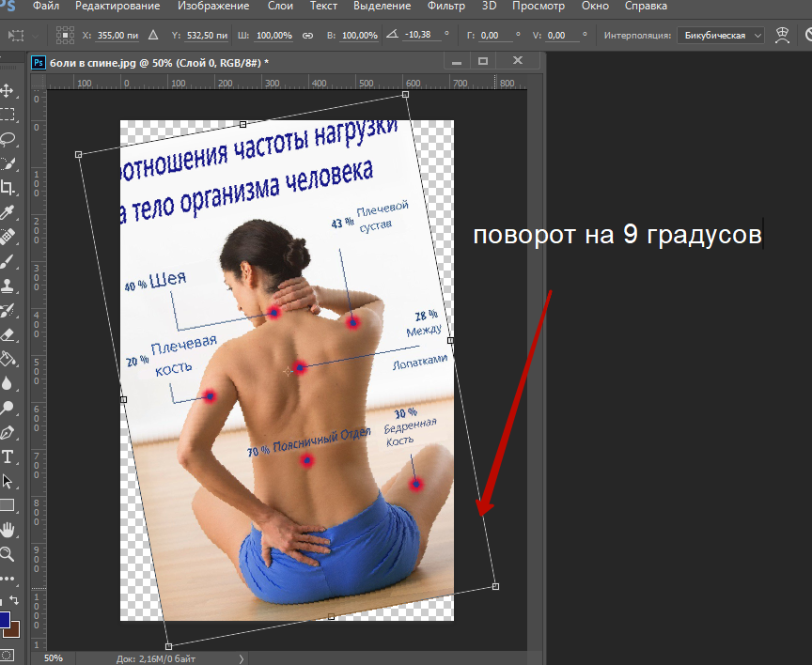
Task: Expand the status bar info arrow
Action: [242, 658]
